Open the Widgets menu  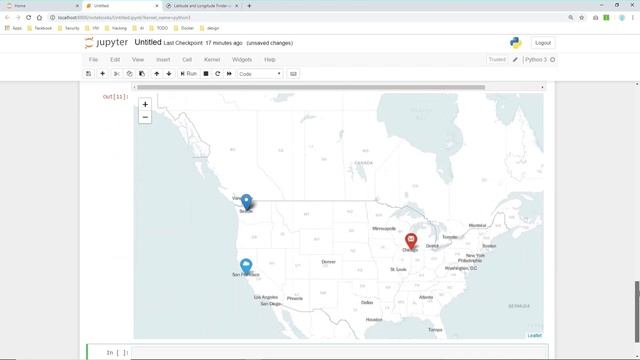point(242,60)
